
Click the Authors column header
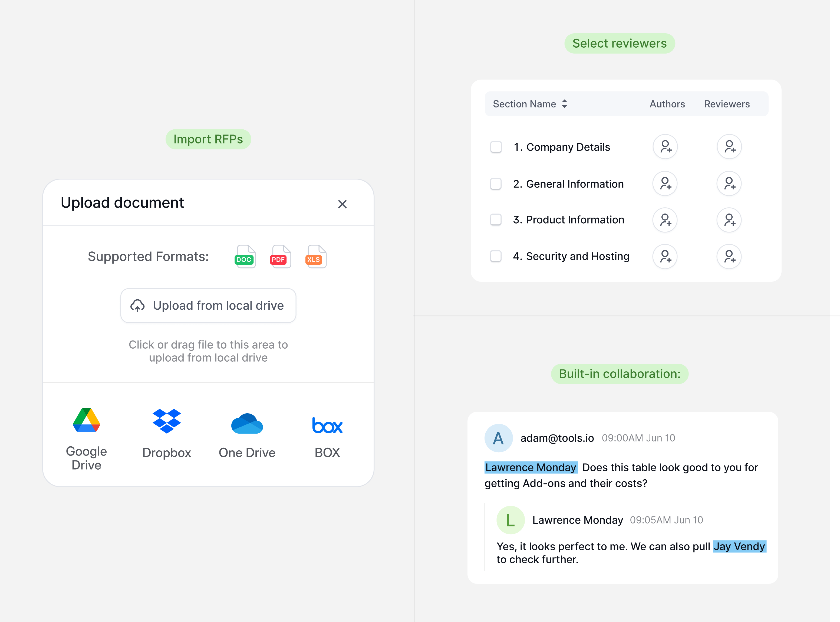tap(667, 104)
